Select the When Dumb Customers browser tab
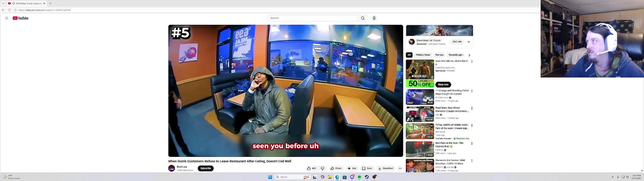Image resolution: width=644 pixels, height=181 pixels. coord(26,3)
